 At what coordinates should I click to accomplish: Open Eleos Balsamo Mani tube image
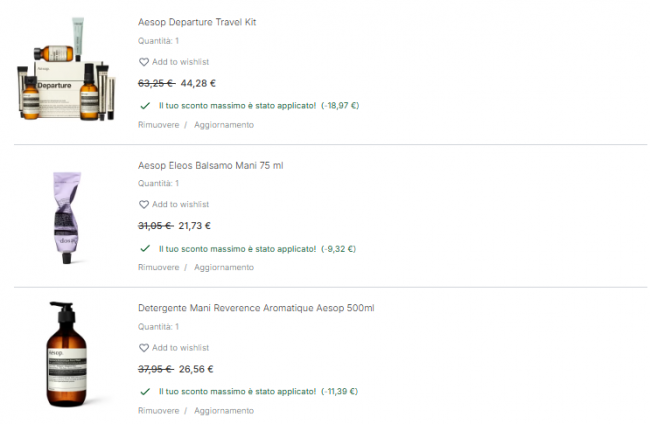pos(62,216)
